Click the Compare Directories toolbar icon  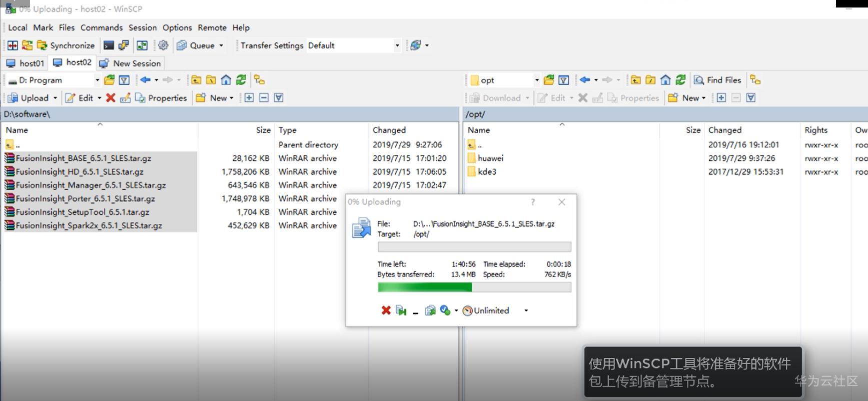click(13, 45)
